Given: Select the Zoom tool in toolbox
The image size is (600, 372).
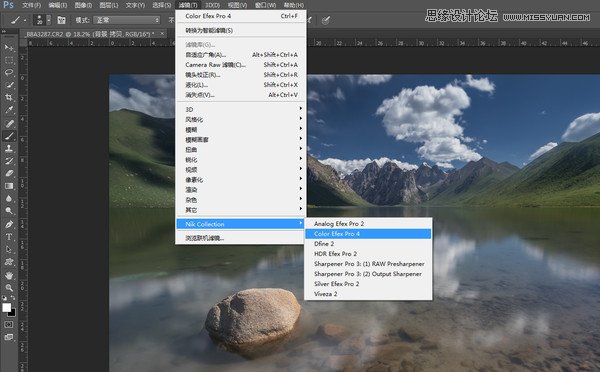Looking at the screenshot, I should (x=9, y=288).
